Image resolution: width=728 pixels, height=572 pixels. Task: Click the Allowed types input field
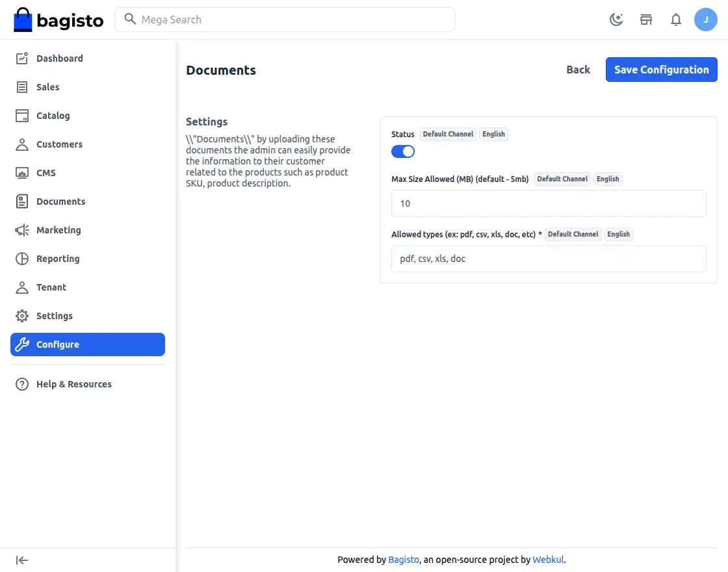[549, 259]
